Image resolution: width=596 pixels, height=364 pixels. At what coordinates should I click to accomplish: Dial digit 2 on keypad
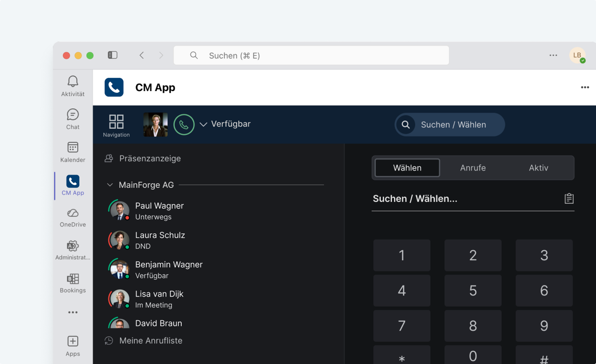point(473,255)
